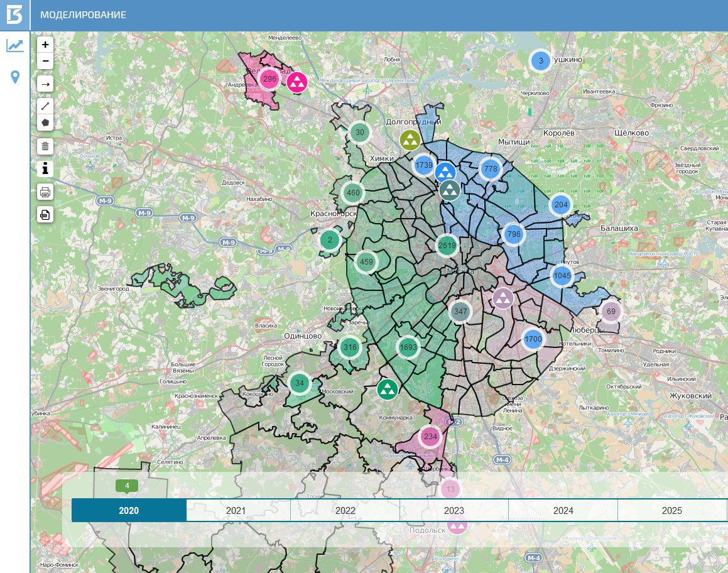This screenshot has height=573, width=728.
Task: Zoom in the map with plus button
Action: 45,45
